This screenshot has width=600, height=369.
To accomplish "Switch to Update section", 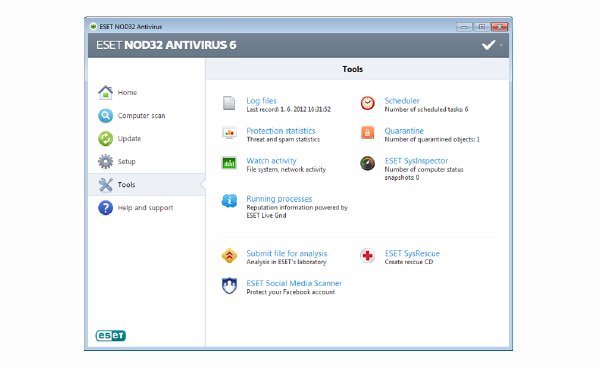I will [x=129, y=139].
